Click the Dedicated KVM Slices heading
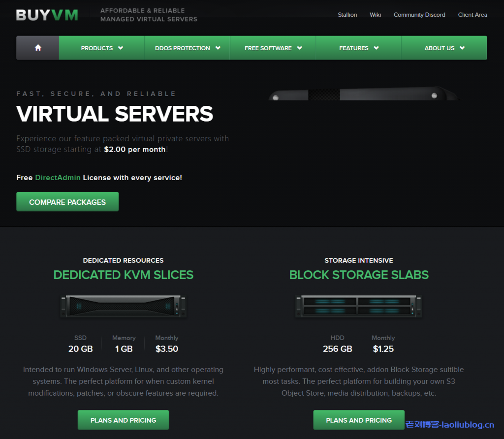The width and height of the screenshot is (504, 439). pyautogui.click(x=123, y=275)
